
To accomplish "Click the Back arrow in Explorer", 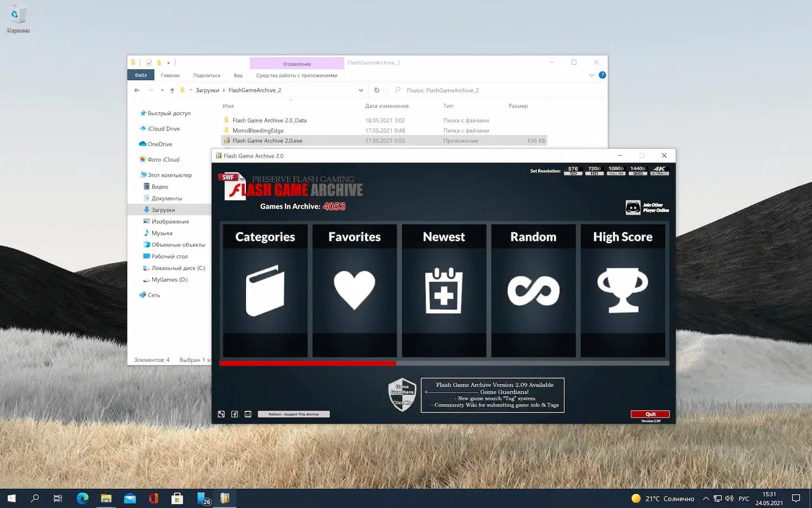I will pos(137,90).
